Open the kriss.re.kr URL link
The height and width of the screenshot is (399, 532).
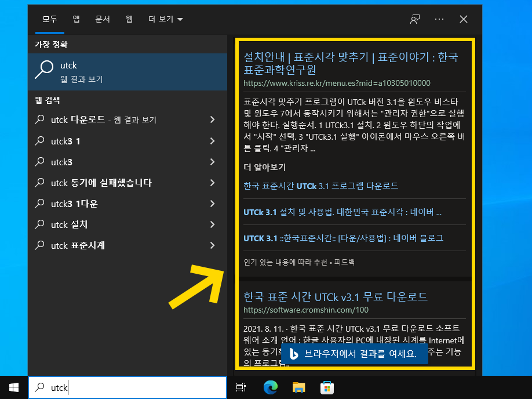(337, 83)
